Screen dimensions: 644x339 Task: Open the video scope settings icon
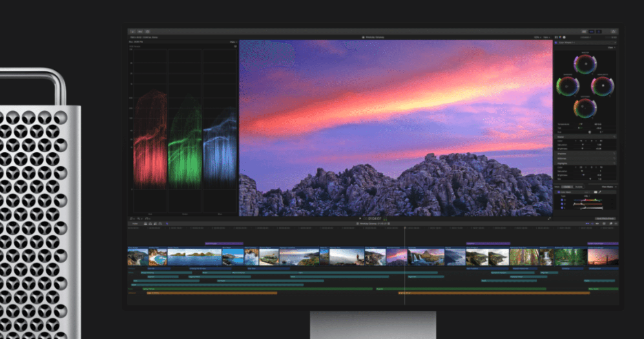click(x=235, y=46)
